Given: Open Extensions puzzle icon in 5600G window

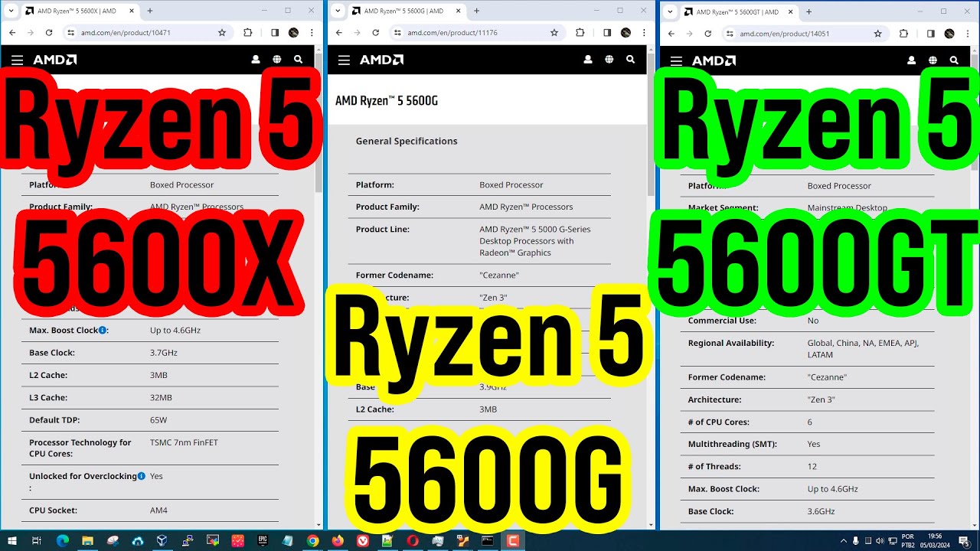Looking at the screenshot, I should pyautogui.click(x=580, y=33).
